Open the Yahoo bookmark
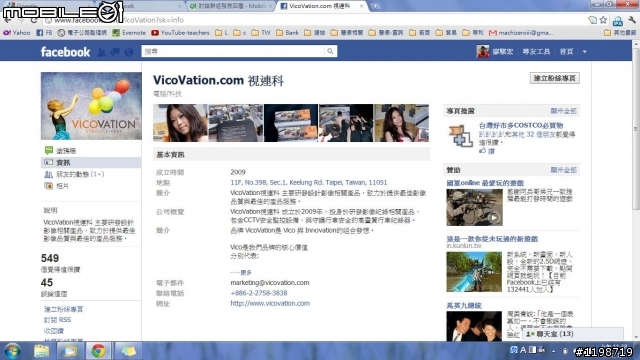The image size is (640, 360). click(x=17, y=33)
